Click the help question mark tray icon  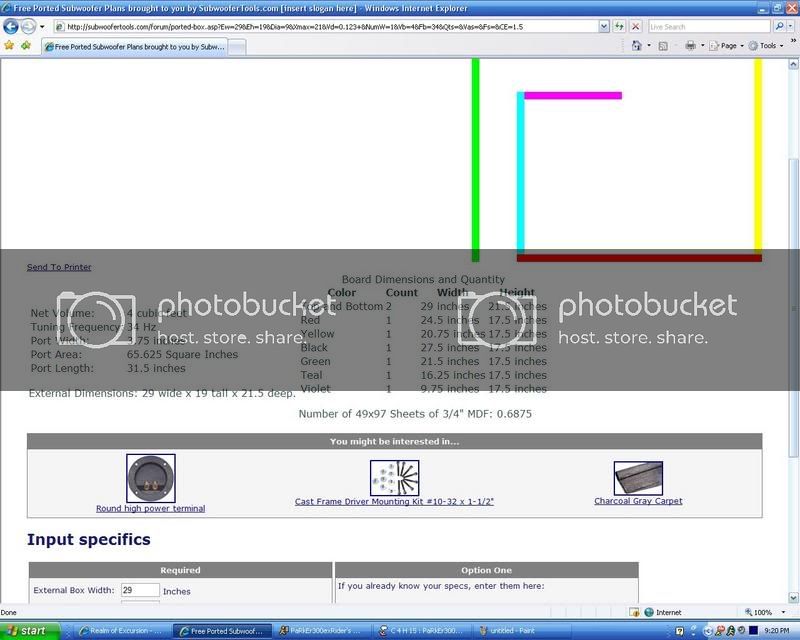coord(679,631)
